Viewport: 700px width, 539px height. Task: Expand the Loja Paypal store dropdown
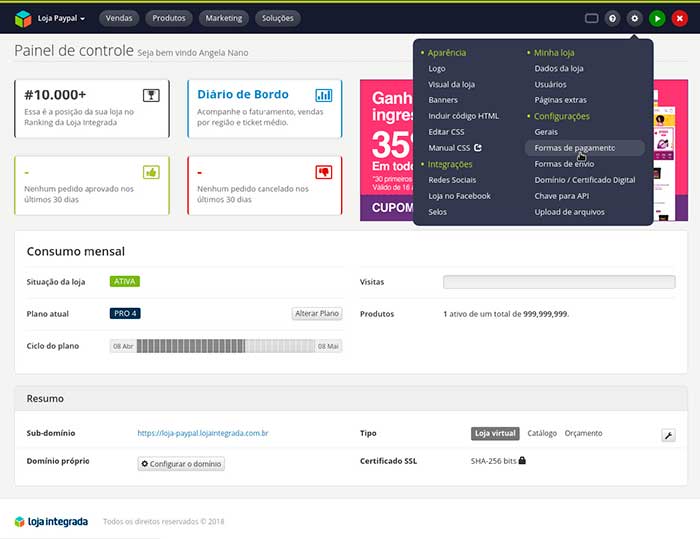pos(57,18)
